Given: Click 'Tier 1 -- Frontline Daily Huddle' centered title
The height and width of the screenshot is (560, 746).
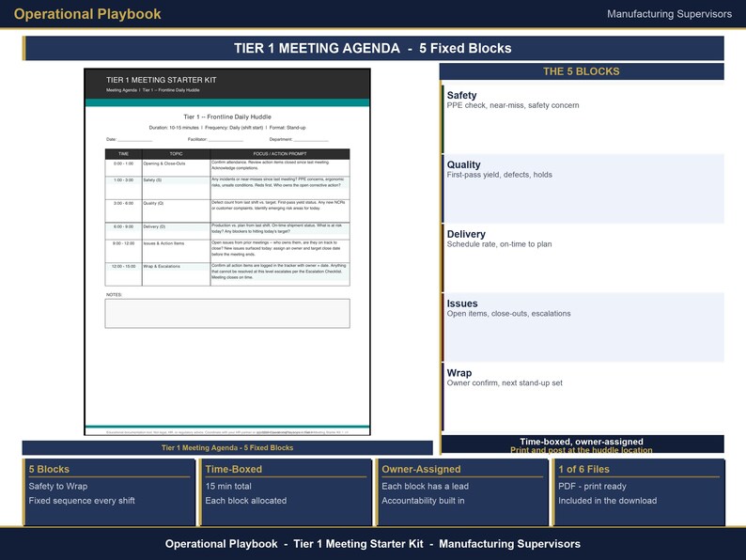Looking at the screenshot, I should point(227,117).
